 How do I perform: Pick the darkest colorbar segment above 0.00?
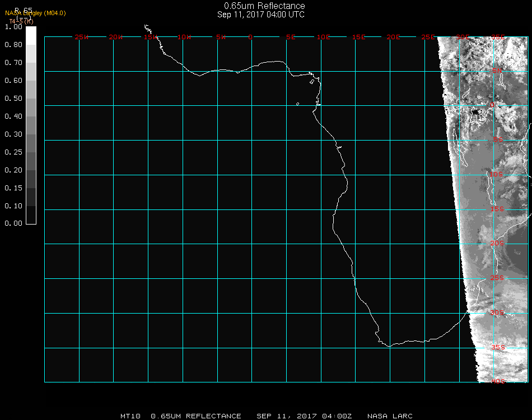click(x=31, y=214)
